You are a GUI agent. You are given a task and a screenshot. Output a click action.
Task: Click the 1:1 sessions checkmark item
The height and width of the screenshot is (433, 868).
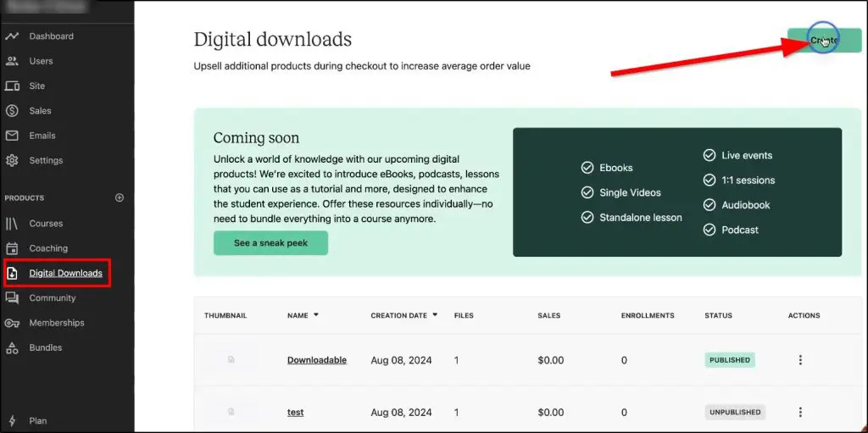(x=739, y=180)
